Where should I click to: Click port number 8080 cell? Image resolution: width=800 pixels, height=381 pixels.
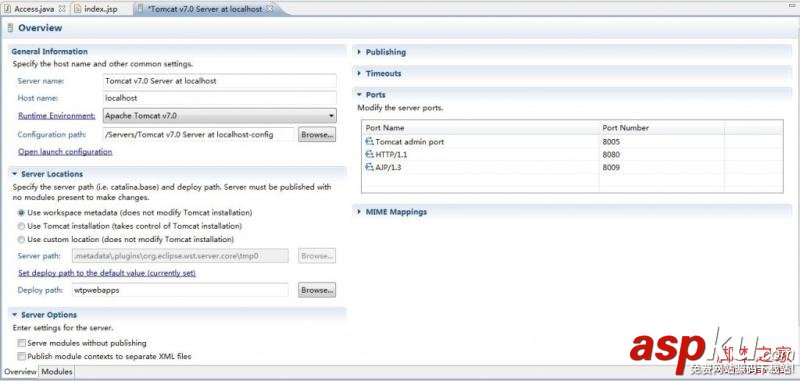(x=662, y=155)
